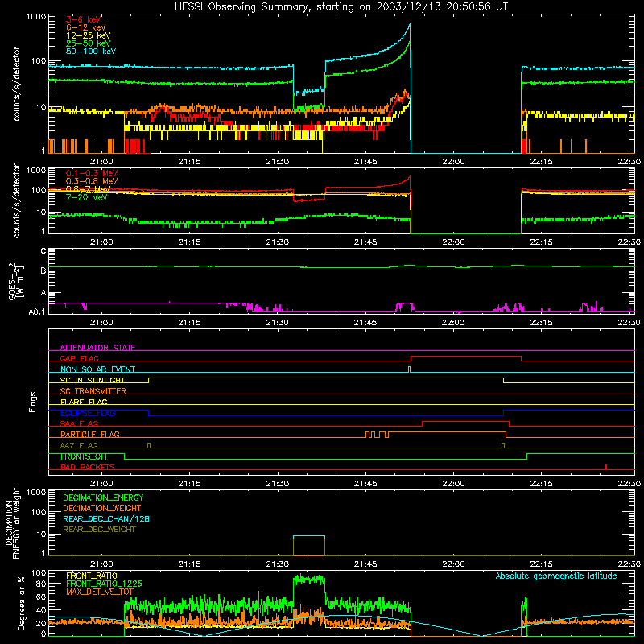Viewport: 644px width, 644px height.
Task: Select the SC_IN_SUNLIGHT flag label
Action: click(93, 380)
